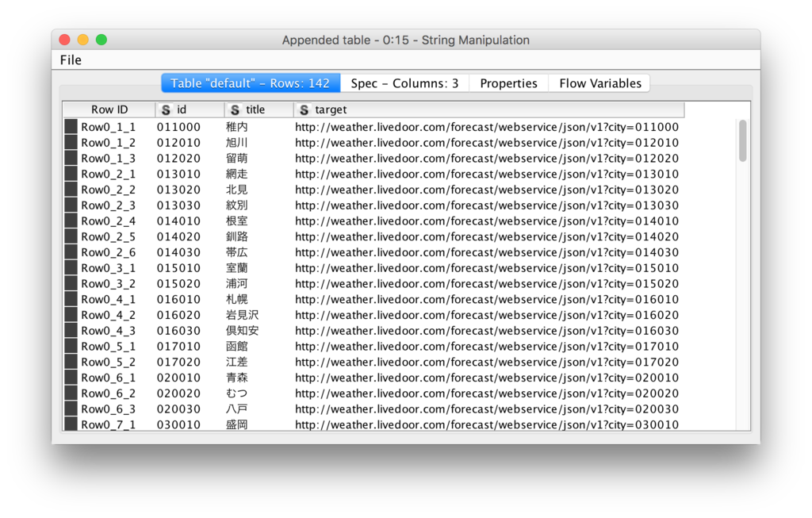Image resolution: width=812 pixels, height=518 pixels.
Task: Click the color marker of Row0_5_1
Action: click(x=71, y=346)
